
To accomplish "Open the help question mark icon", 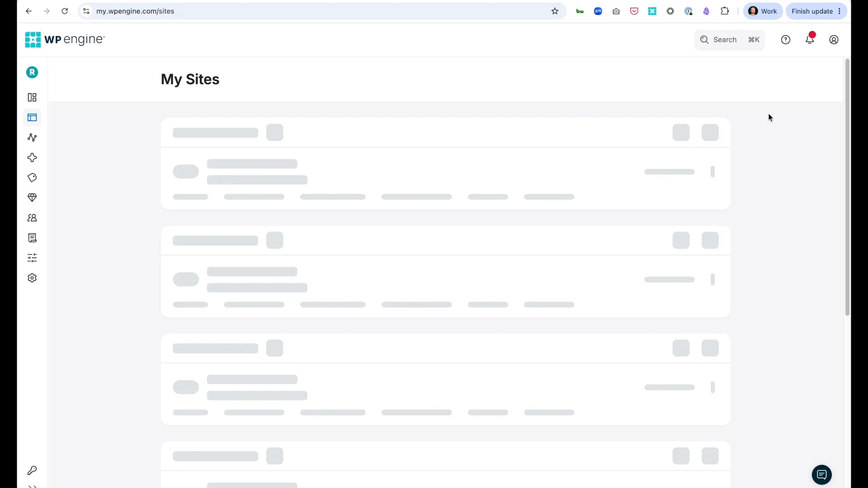I will 786,40.
